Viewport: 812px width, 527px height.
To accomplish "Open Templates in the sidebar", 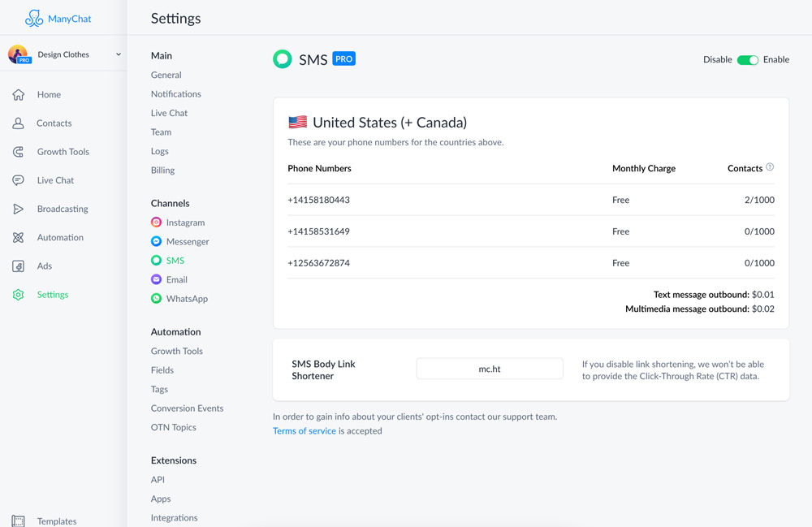I will click(57, 521).
